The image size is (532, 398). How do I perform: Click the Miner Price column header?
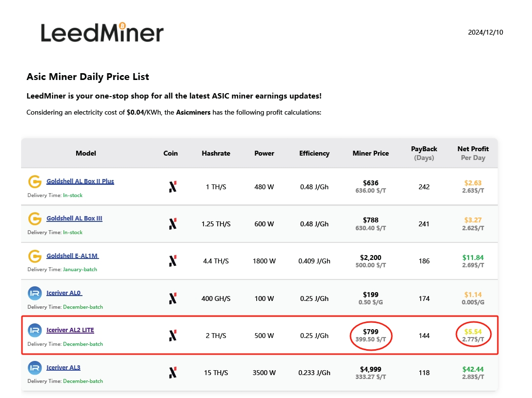point(370,153)
